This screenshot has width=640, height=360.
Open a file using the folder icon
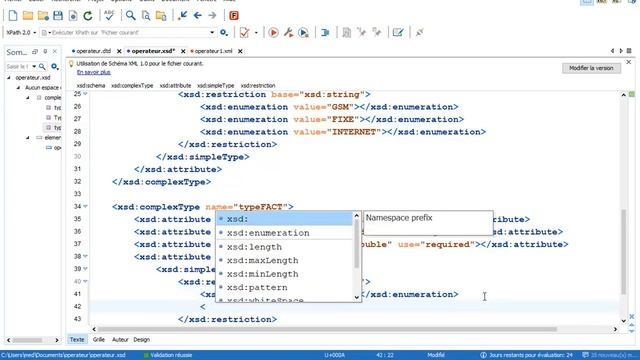[x=28, y=16]
